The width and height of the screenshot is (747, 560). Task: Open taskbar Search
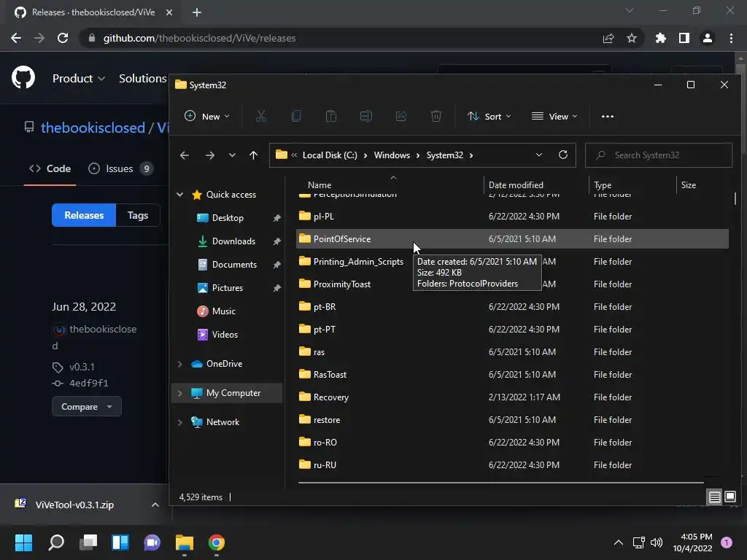56,542
